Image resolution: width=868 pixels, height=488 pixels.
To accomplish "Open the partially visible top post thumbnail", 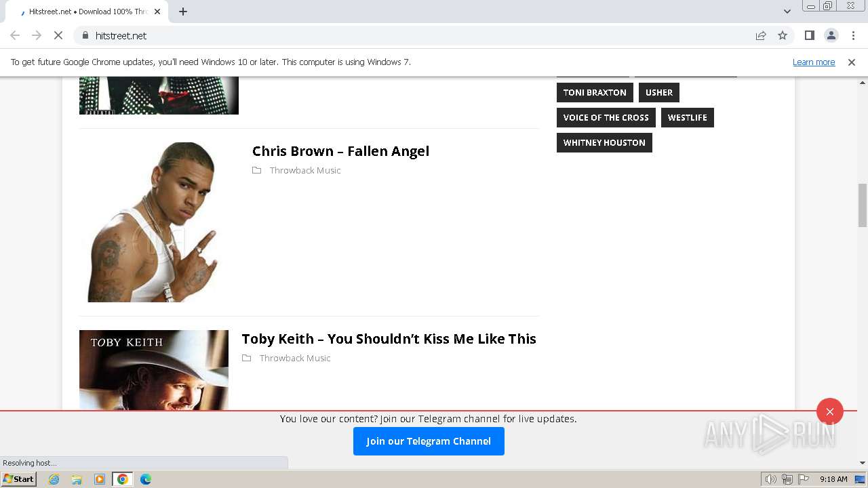I will click(x=159, y=96).
